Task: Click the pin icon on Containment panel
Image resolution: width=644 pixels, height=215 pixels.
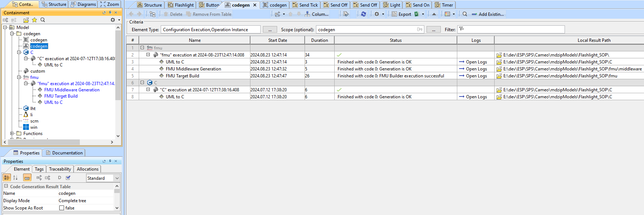Action: click(110, 12)
